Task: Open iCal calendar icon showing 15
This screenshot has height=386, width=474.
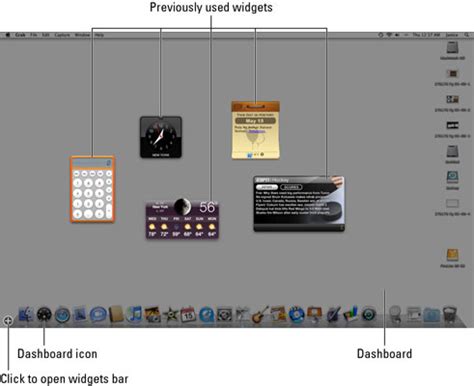Action: click(x=188, y=314)
